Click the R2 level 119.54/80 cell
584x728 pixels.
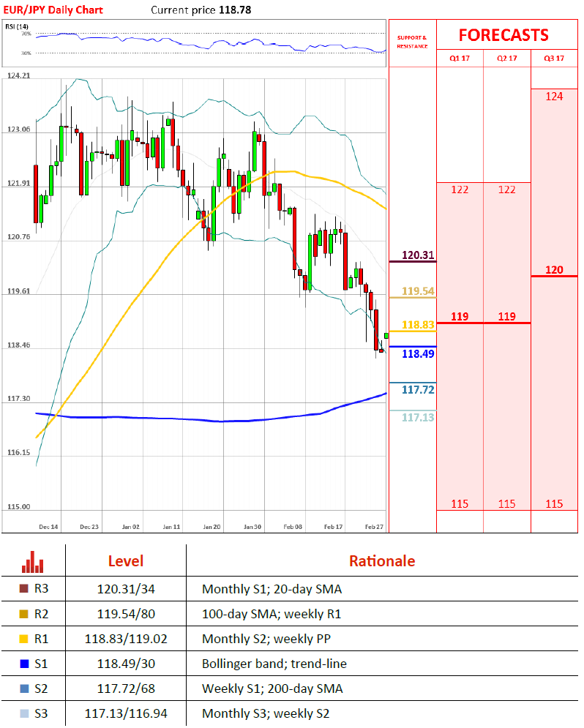click(x=126, y=614)
